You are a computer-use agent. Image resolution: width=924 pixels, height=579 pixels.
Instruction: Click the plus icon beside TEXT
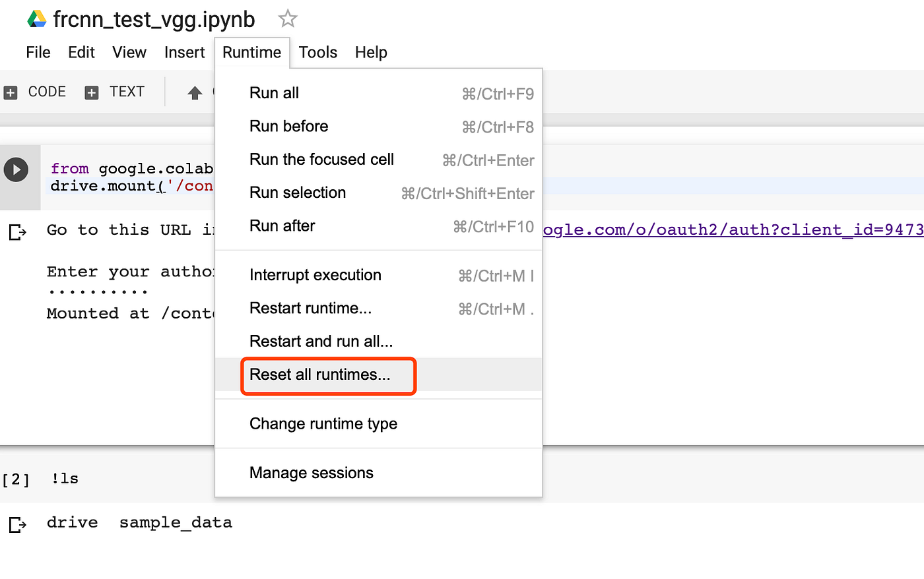(x=92, y=92)
